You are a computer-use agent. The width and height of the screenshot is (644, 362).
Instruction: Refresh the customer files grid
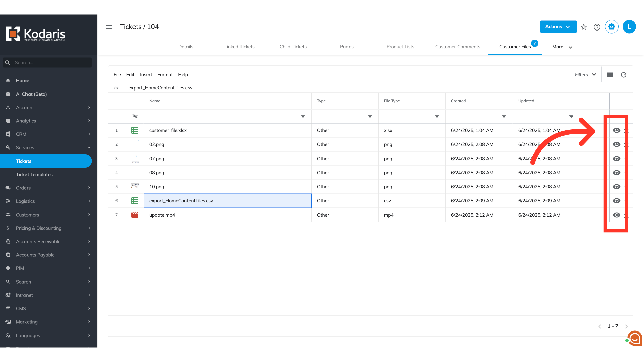coord(624,75)
